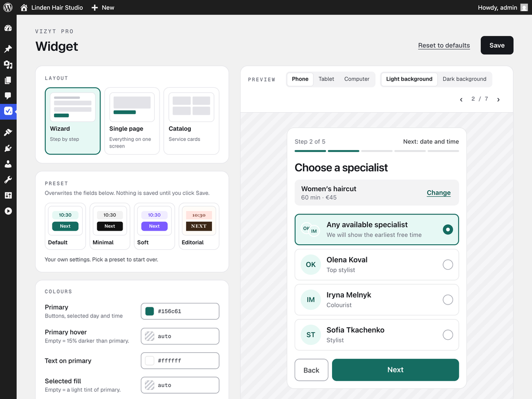Open the Appearance paintbrush icon in sidebar
532x399 pixels.
(8, 132)
